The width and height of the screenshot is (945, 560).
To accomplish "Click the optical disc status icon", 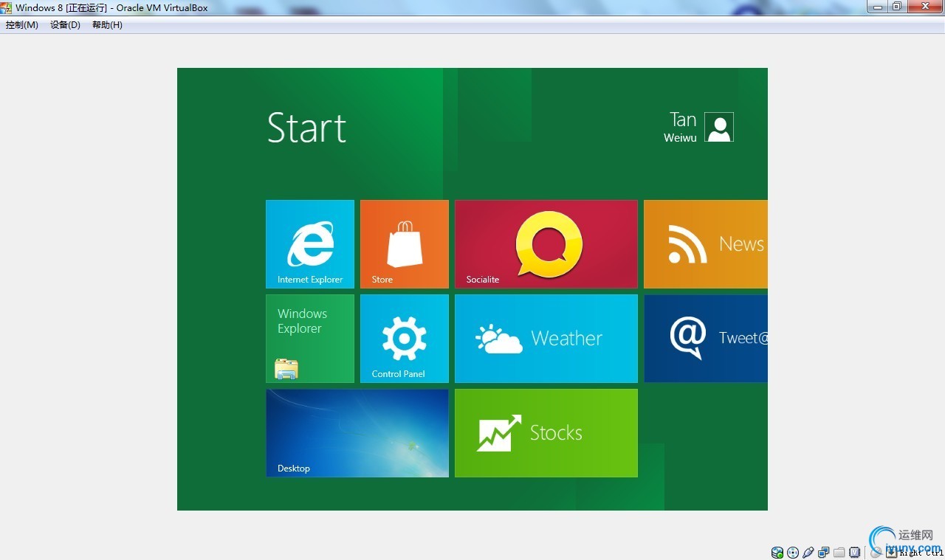I will click(793, 553).
